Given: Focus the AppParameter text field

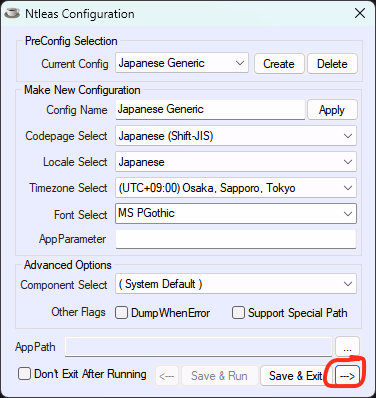Looking at the screenshot, I should pos(236,239).
